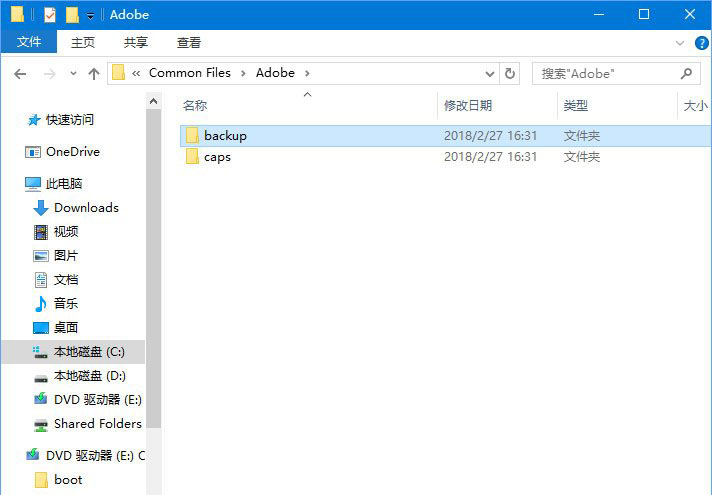Click the Shared Folders network drive icon
The width and height of the screenshot is (712, 495).
pos(41,425)
